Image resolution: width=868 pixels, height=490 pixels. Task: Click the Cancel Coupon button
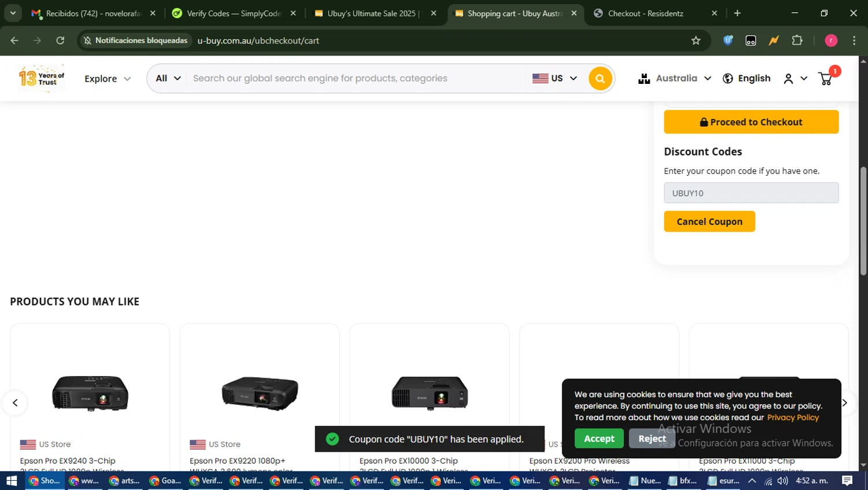pyautogui.click(x=709, y=222)
